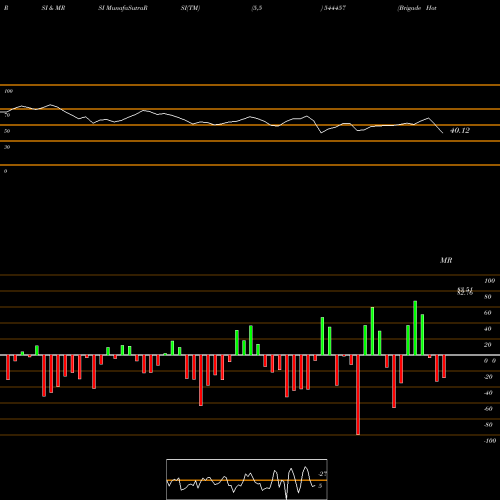Click the RSI axis label "30"
The image size is (500, 500).
coord(7,147)
